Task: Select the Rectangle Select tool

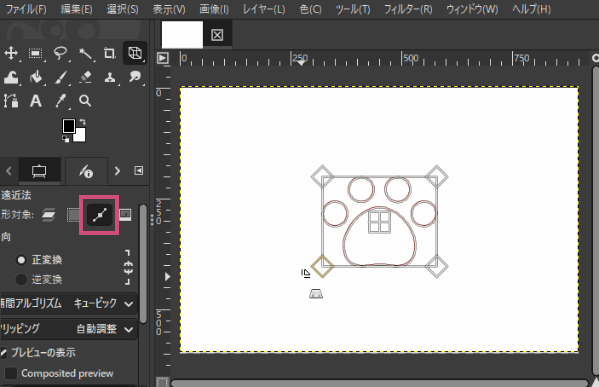Action: point(36,53)
